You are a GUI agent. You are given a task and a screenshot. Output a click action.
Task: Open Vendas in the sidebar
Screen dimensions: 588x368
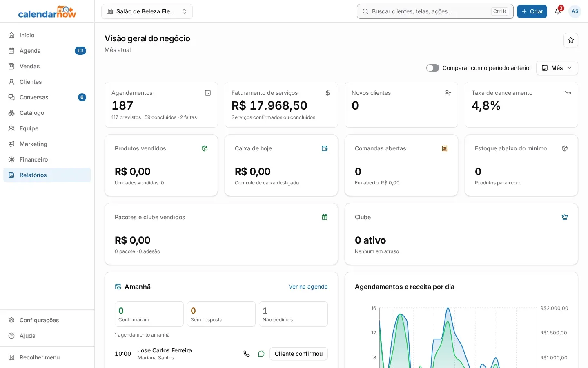pos(47,66)
